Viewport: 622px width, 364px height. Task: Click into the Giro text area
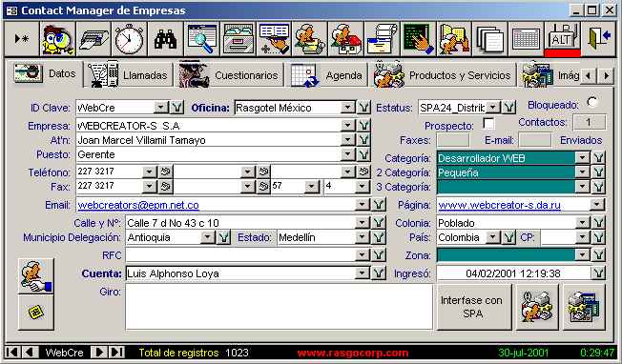pyautogui.click(x=279, y=307)
